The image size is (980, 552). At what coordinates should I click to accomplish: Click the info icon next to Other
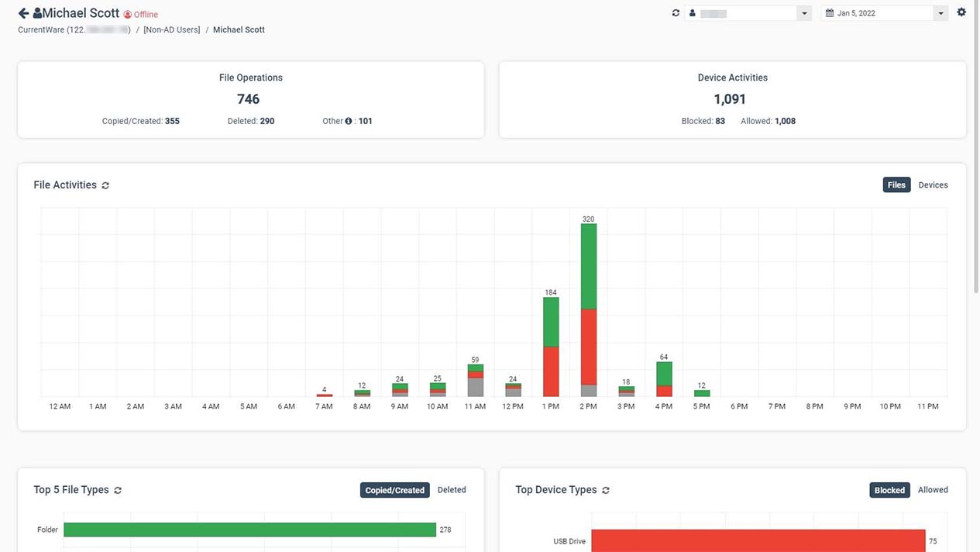click(349, 121)
